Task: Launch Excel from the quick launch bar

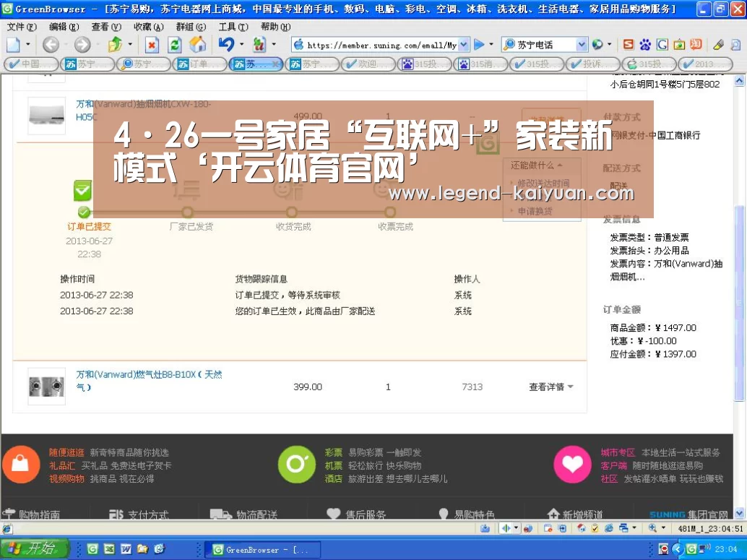Action: (x=109, y=549)
